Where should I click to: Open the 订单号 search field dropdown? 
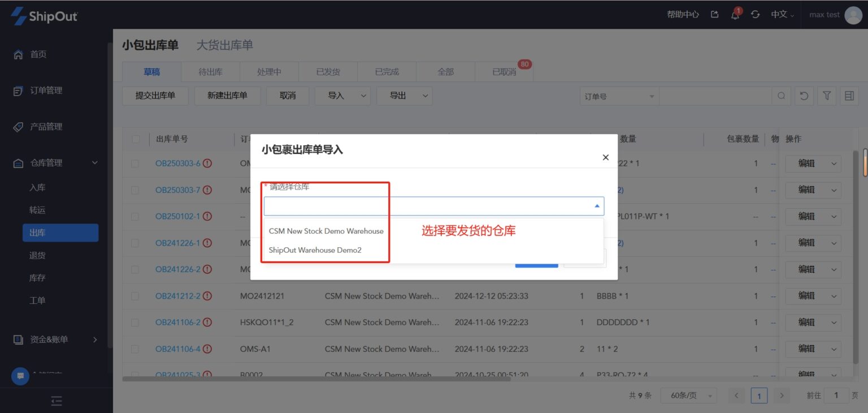(618, 96)
